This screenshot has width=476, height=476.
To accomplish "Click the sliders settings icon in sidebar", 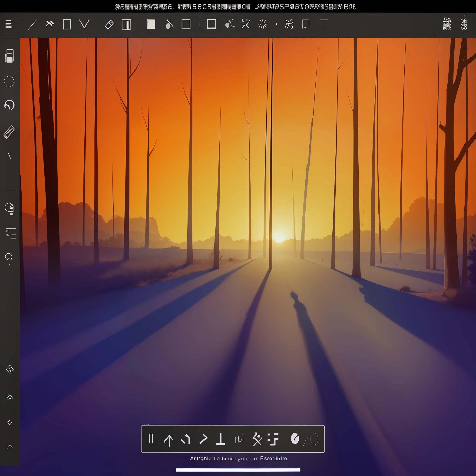I will [x=11, y=233].
